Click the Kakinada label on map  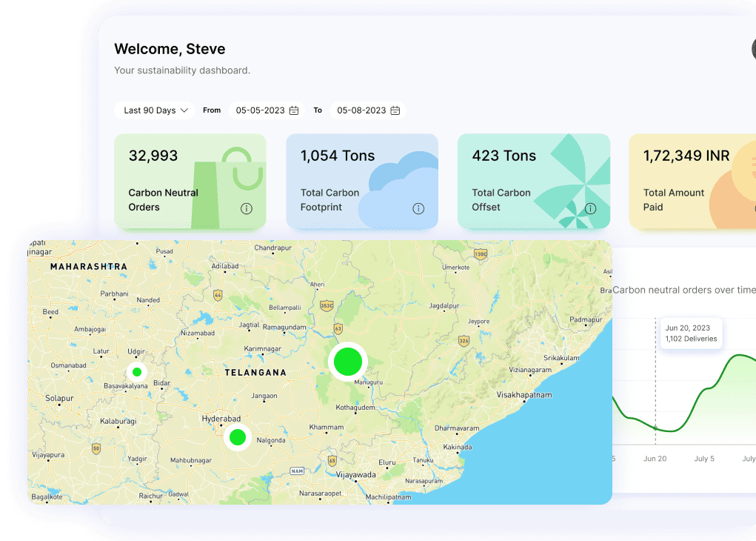[458, 447]
